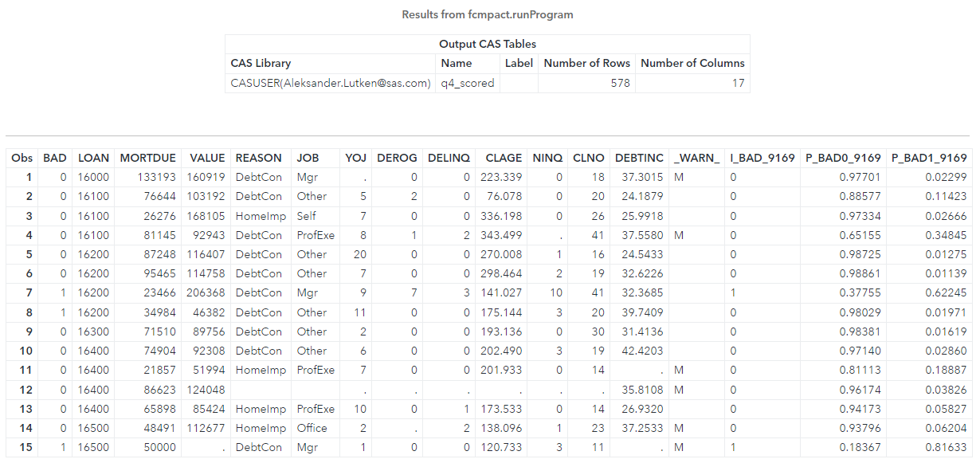The image size is (980, 463).
Task: Click the P_BAD1_9169 column header
Action: [928, 158]
